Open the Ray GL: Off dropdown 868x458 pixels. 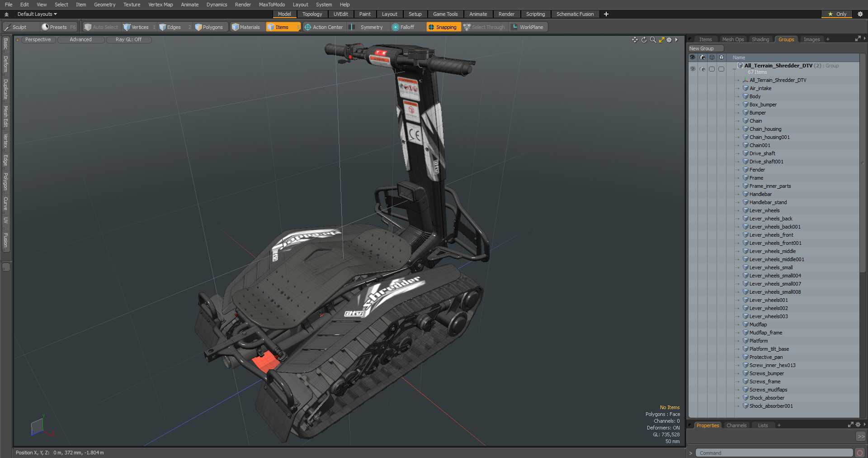coord(128,40)
